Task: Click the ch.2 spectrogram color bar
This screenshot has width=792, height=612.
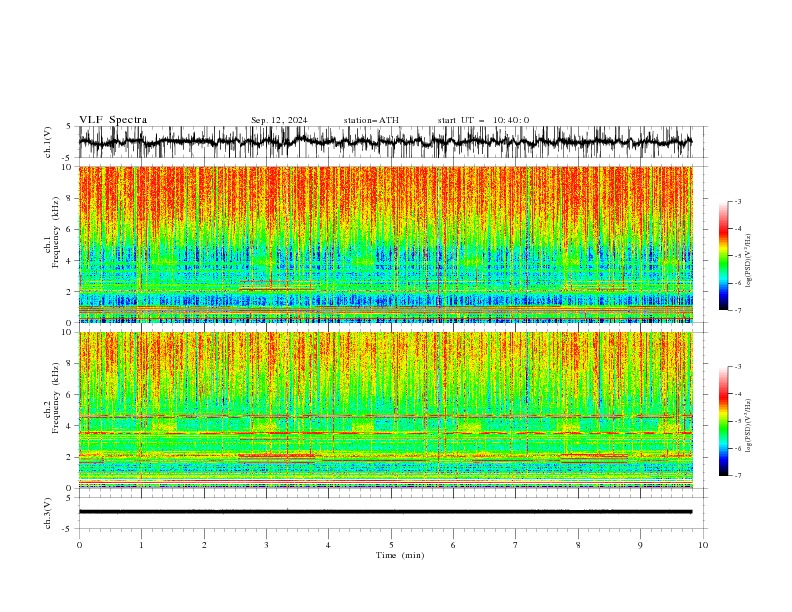Action: tap(723, 421)
